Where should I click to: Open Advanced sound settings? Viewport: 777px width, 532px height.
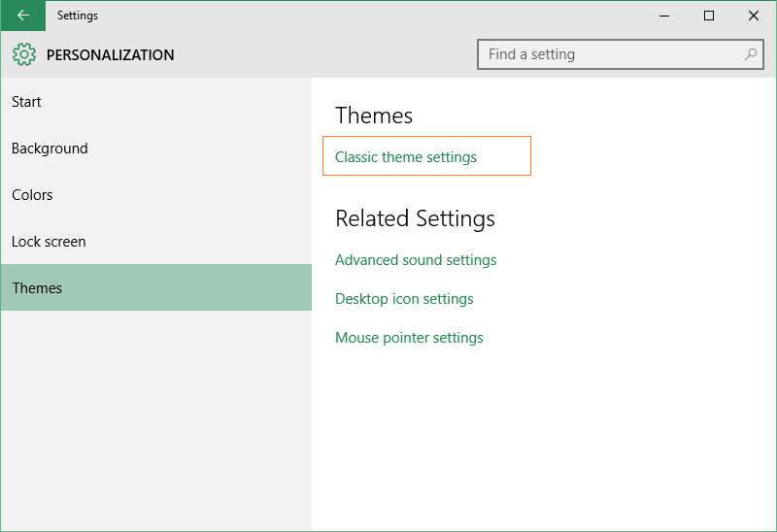[x=416, y=260]
